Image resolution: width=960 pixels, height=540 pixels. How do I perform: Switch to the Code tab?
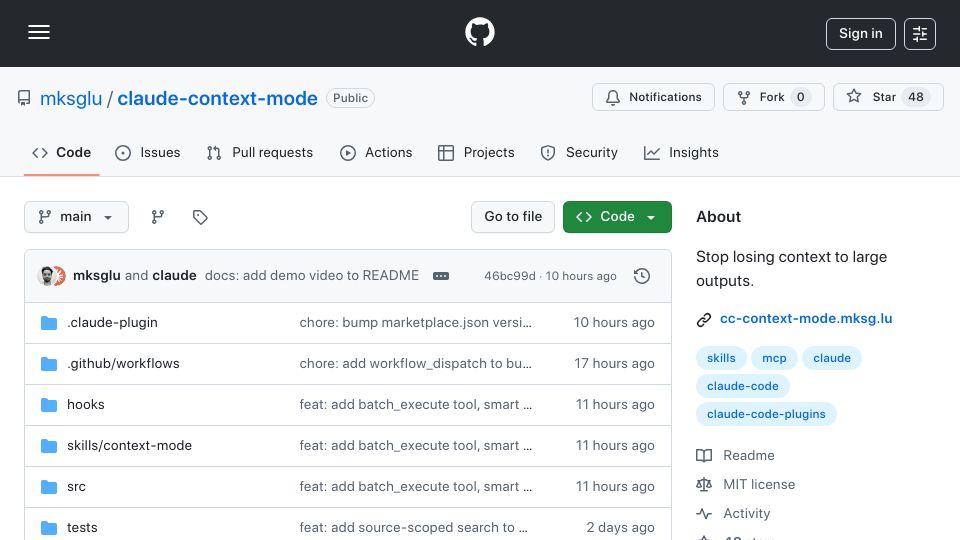[x=61, y=152]
